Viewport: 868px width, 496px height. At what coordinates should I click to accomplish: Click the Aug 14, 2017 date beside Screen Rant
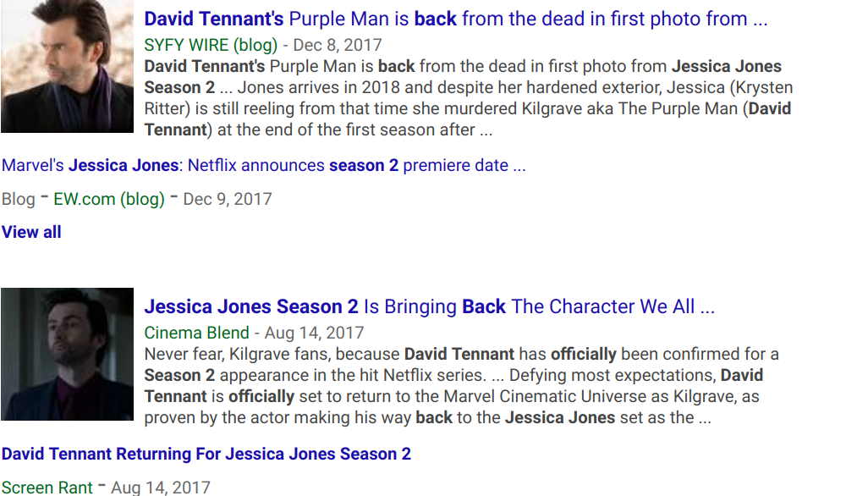(161, 488)
